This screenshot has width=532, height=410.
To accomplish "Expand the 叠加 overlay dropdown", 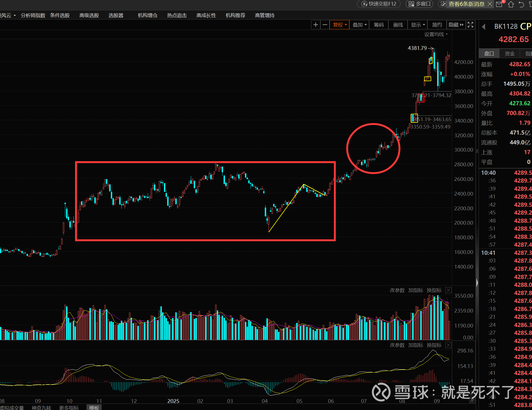I will click(360, 25).
